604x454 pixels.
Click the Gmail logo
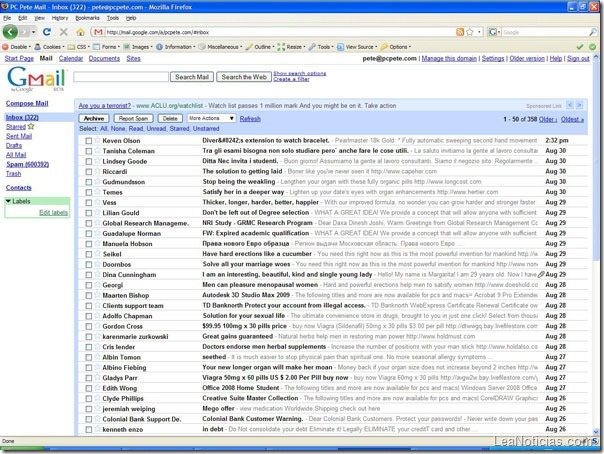[37, 78]
